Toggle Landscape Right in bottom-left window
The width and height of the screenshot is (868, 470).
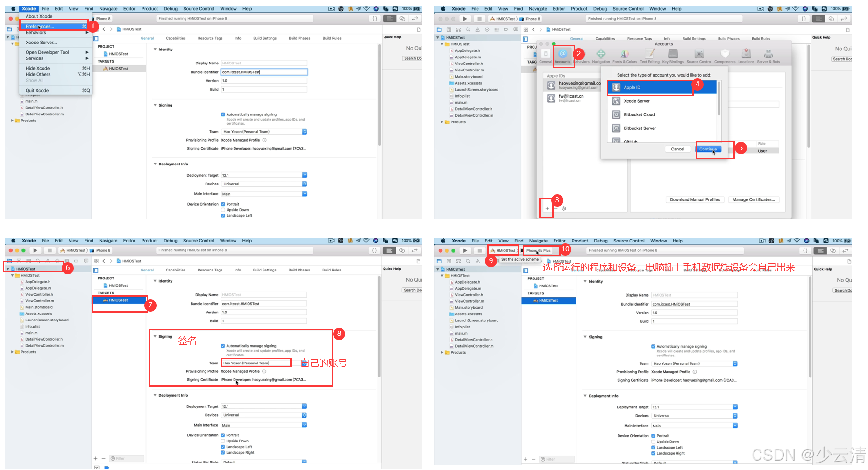(223, 453)
